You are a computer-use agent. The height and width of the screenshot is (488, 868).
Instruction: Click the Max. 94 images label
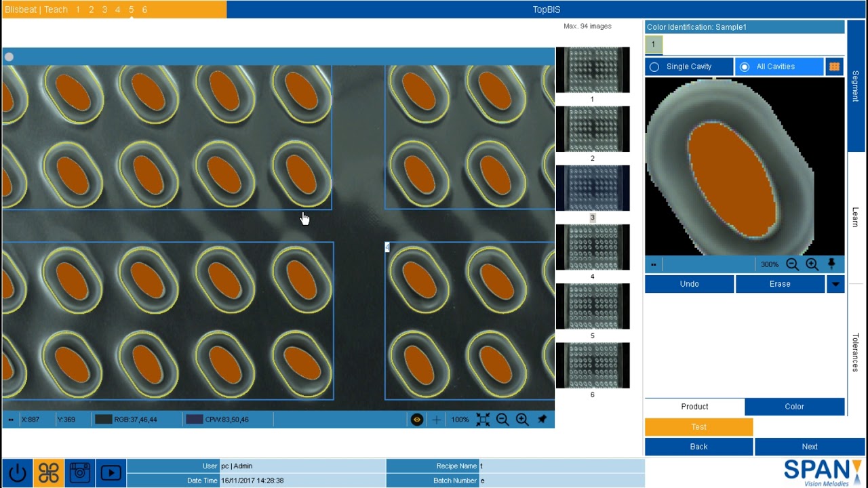587,26
